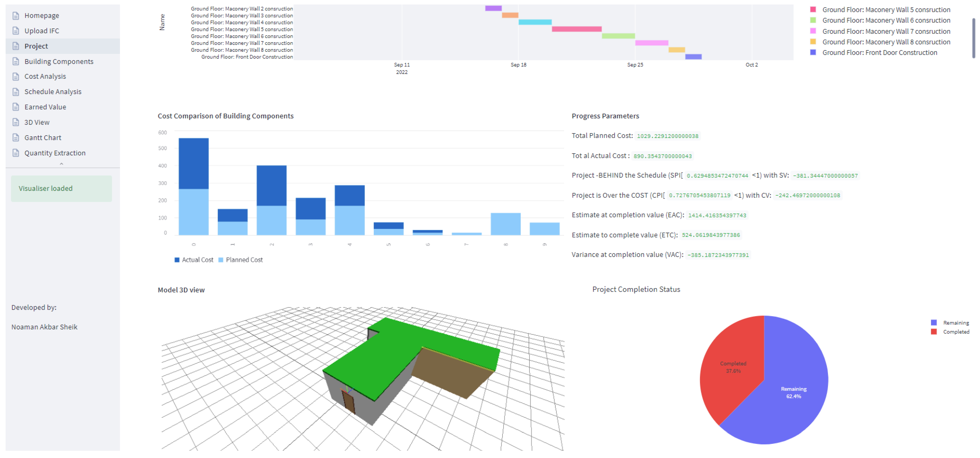Click the page icon beside Quantity Extraction
The width and height of the screenshot is (980, 458).
[15, 153]
